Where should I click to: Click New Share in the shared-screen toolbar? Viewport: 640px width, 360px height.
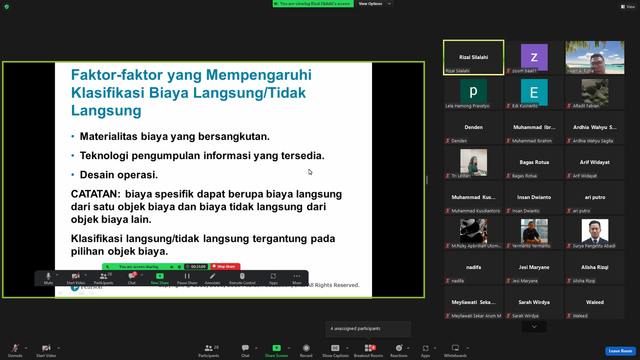click(x=160, y=278)
